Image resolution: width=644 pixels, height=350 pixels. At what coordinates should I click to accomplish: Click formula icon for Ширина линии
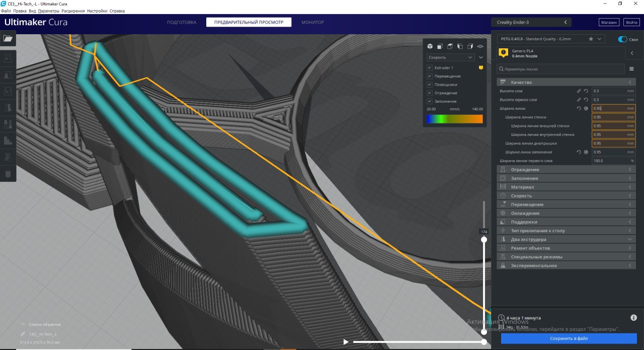pyautogui.click(x=586, y=108)
